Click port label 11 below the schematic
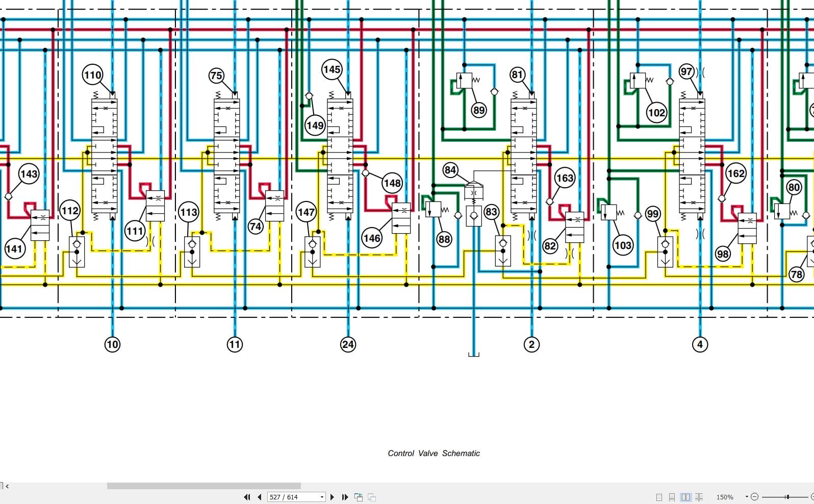814x504 pixels. pos(235,344)
